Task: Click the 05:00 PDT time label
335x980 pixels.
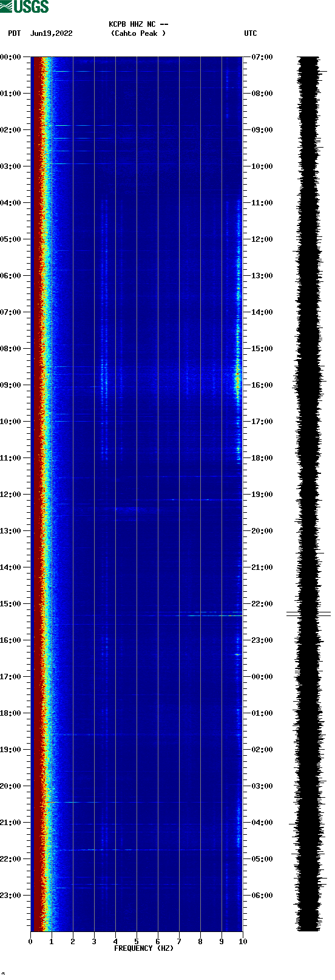Action: 11,239
